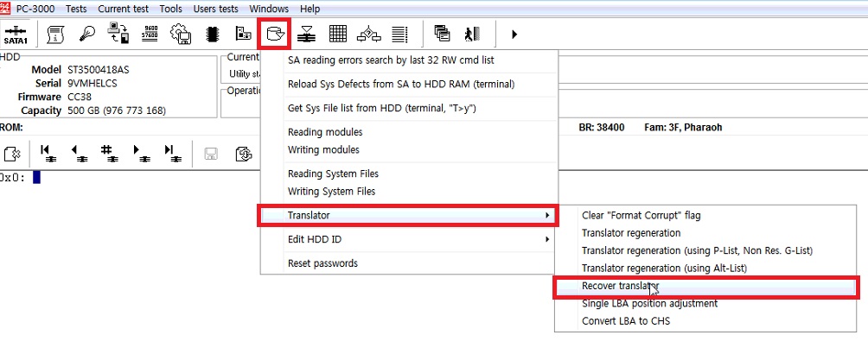
Task: Click the PC-3000 application logo icon
Action: pos(5,8)
